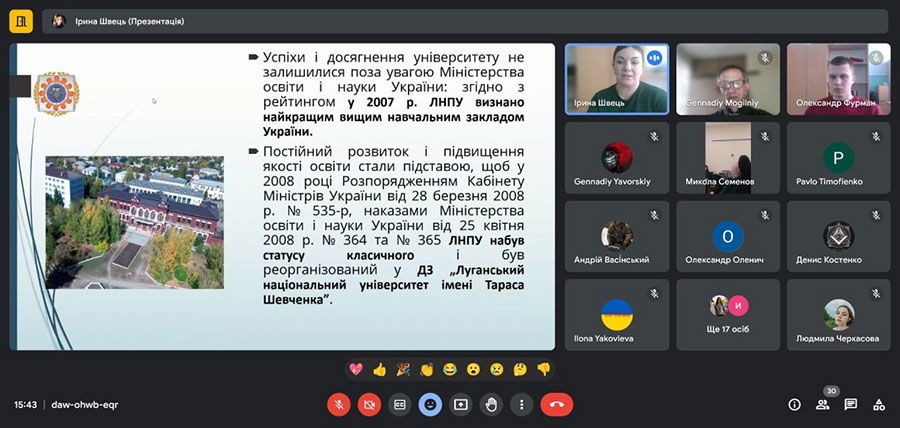Click the muted mic icon on Gennadiy Mogilniy tile
Screen dimensions: 900x428
tap(765, 58)
